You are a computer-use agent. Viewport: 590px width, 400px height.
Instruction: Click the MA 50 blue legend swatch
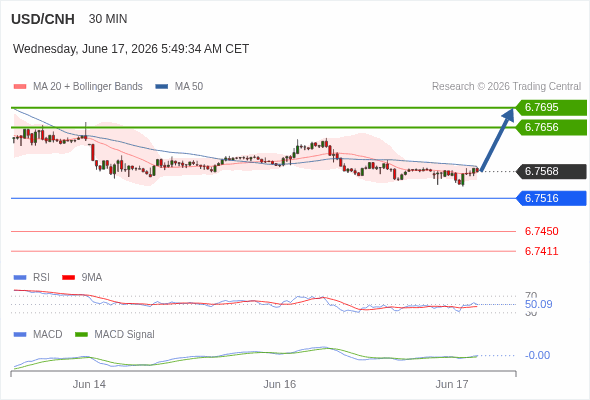[x=162, y=87]
